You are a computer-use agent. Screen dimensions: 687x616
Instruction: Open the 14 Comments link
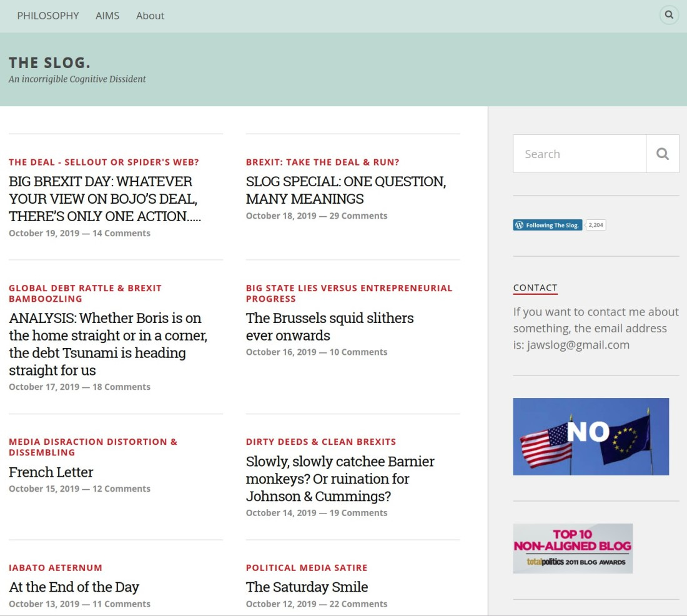[x=121, y=233]
